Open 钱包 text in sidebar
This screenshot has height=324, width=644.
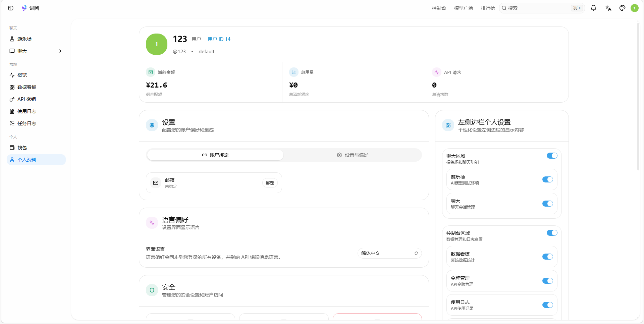pos(22,148)
